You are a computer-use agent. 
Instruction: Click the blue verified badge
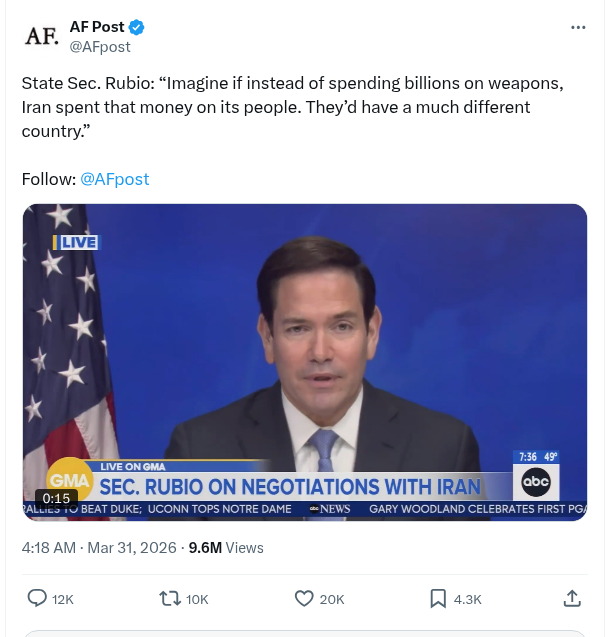coord(137,27)
